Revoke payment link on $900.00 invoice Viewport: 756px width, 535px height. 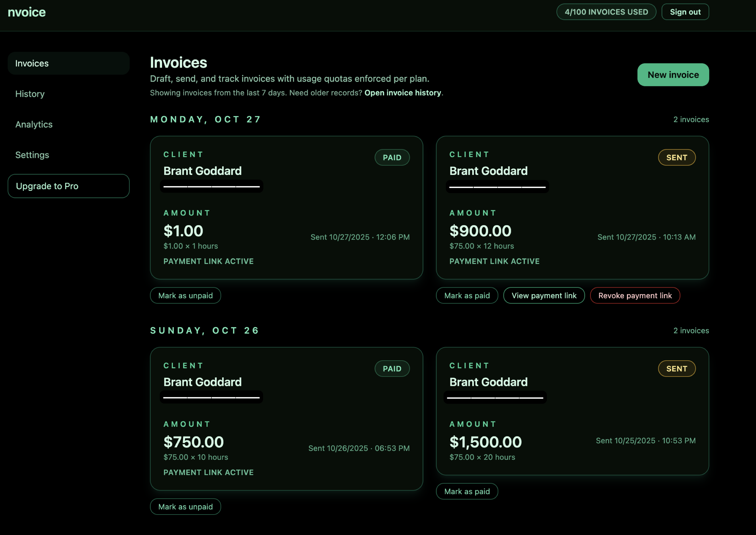pyautogui.click(x=635, y=296)
